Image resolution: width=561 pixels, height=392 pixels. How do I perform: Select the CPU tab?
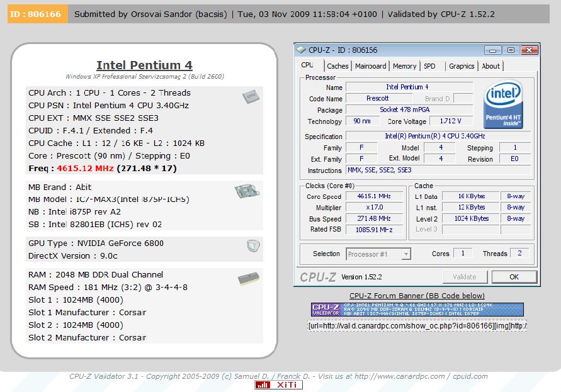pyautogui.click(x=308, y=65)
